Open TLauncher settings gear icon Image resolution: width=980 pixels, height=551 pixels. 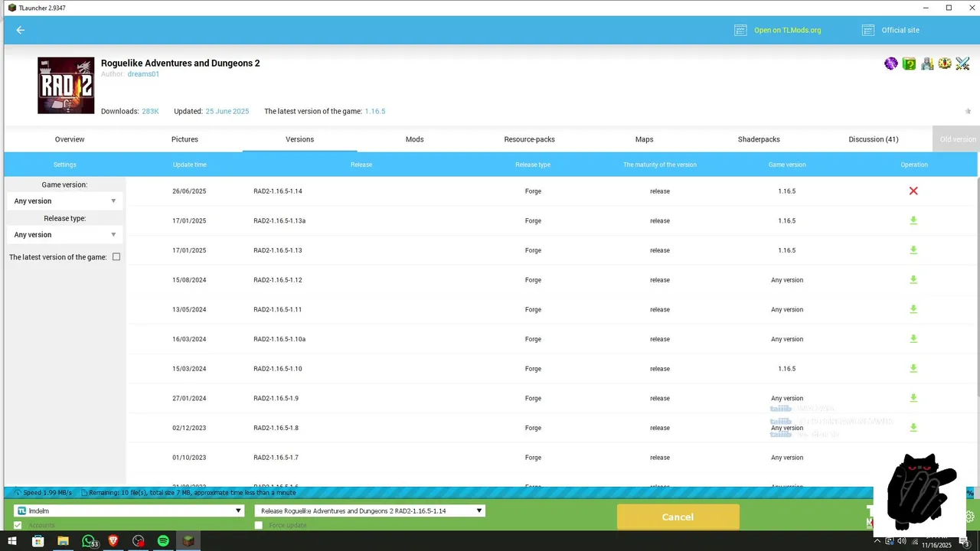970,517
